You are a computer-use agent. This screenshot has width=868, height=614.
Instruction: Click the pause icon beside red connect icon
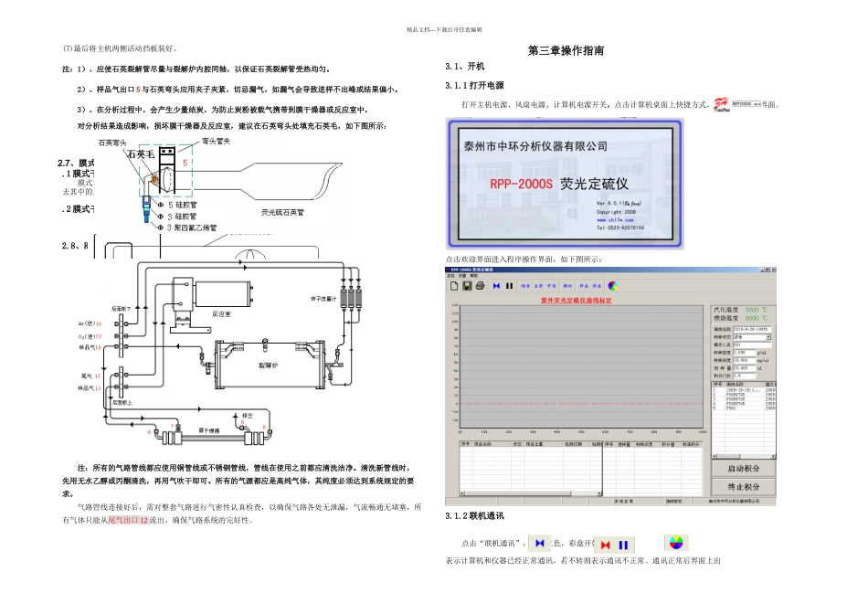pos(623,545)
